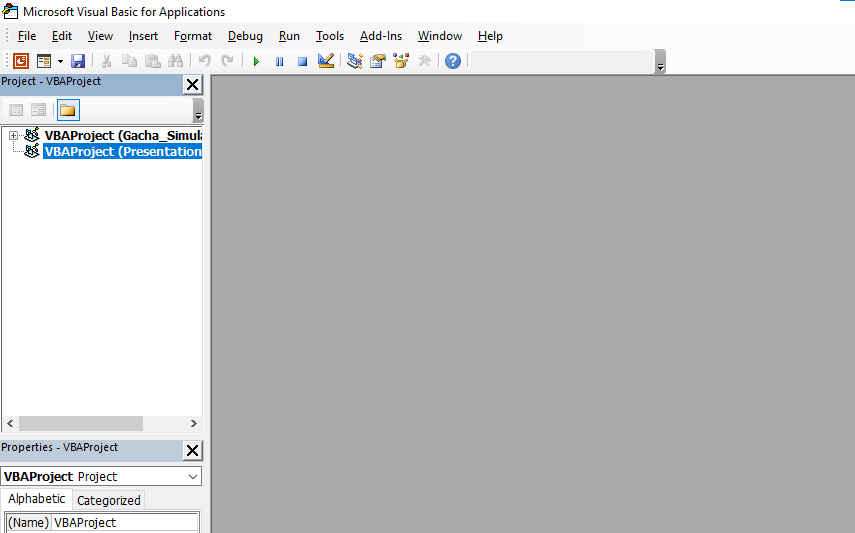Open the Properties Window toolbar icon
Image resolution: width=855 pixels, height=533 pixels.
pos(378,61)
